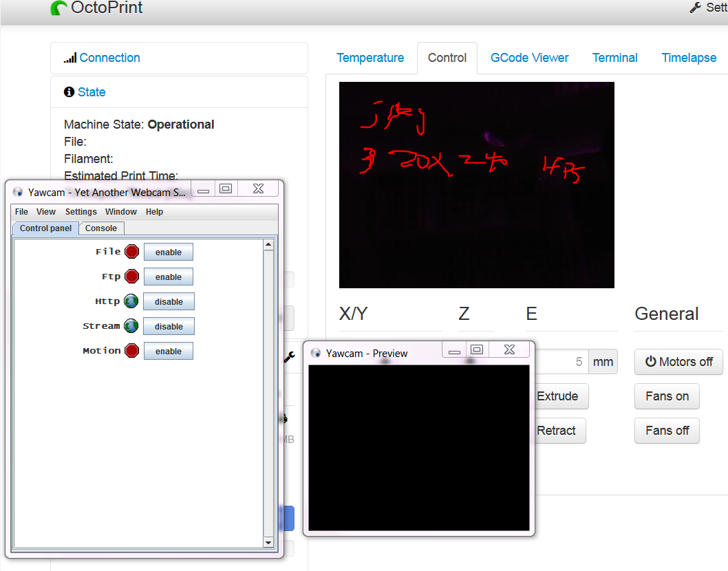Click the OctoPrint webcam stream image
Image resolution: width=728 pixels, height=571 pixels.
[x=476, y=185]
